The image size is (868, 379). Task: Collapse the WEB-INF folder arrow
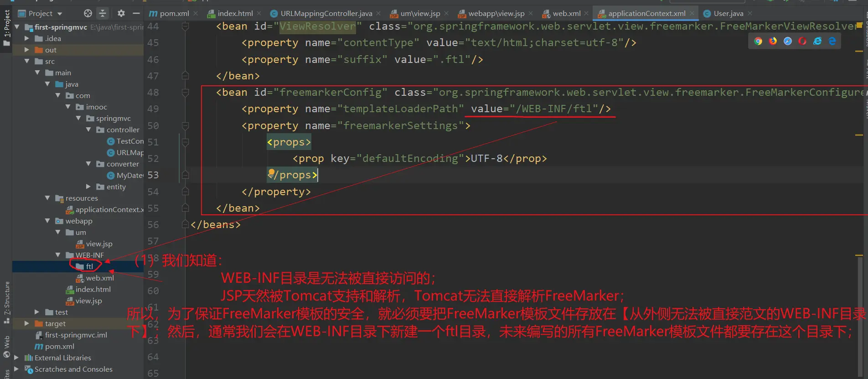58,255
